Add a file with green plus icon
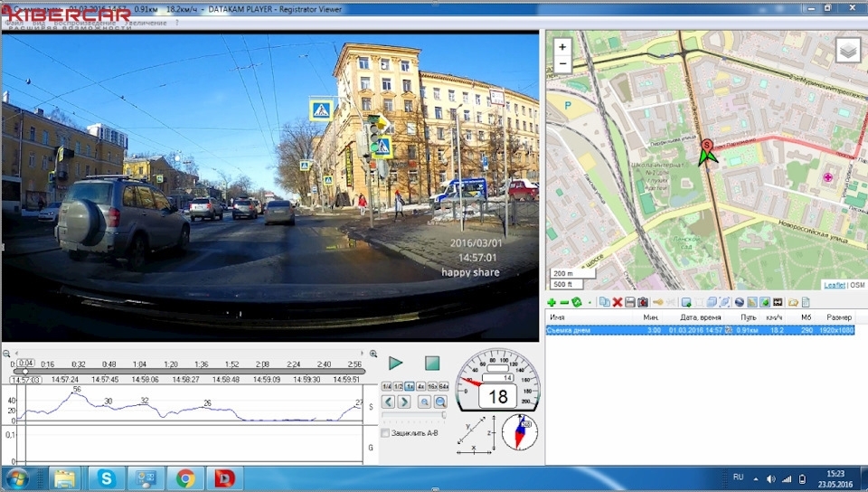Image resolution: width=868 pixels, height=492 pixels. pos(552,302)
